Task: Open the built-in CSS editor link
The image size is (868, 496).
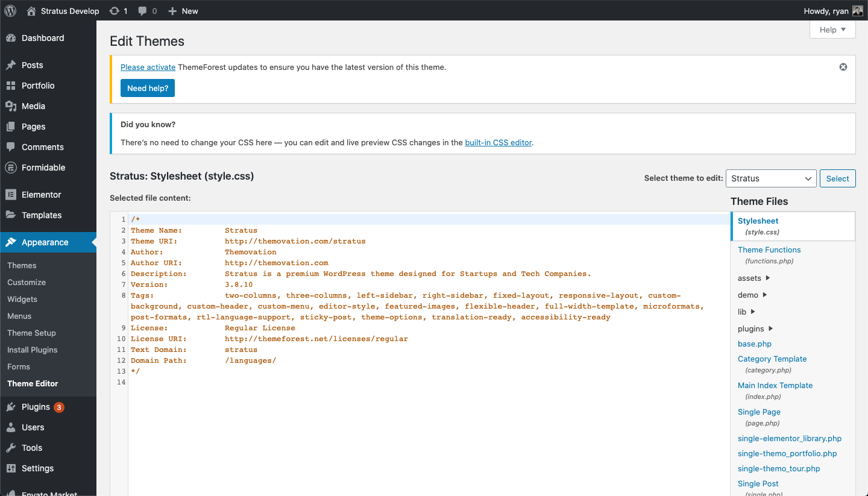Action: [x=498, y=143]
